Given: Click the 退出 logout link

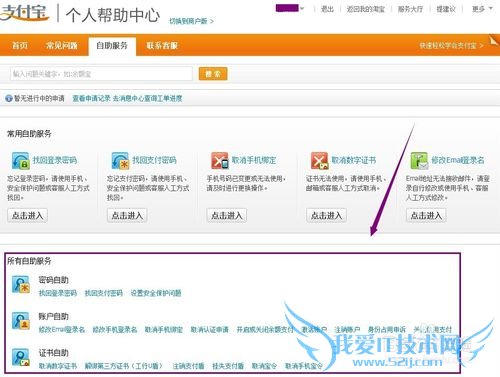Looking at the screenshot, I should (x=327, y=9).
